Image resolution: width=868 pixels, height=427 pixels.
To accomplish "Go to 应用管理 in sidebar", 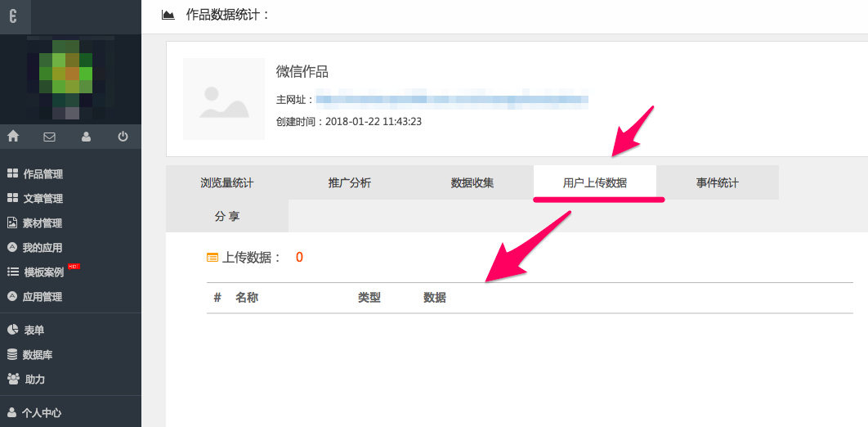I will tap(43, 297).
